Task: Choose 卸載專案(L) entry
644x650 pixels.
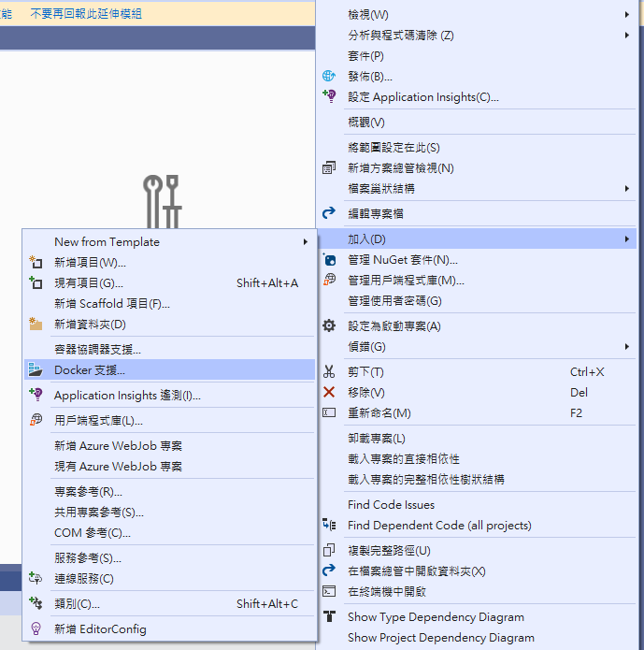Action: click(x=478, y=439)
